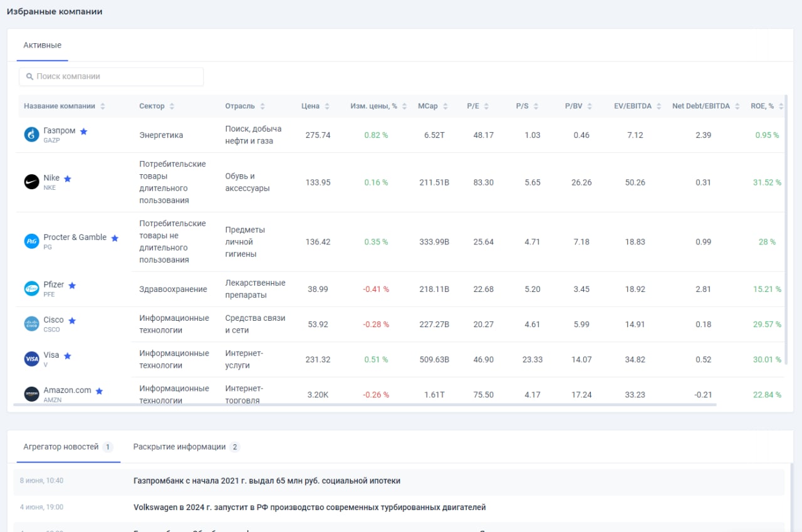The image size is (802, 532).
Task: Open the Volkswagen turbo engines news headline
Action: [x=310, y=507]
